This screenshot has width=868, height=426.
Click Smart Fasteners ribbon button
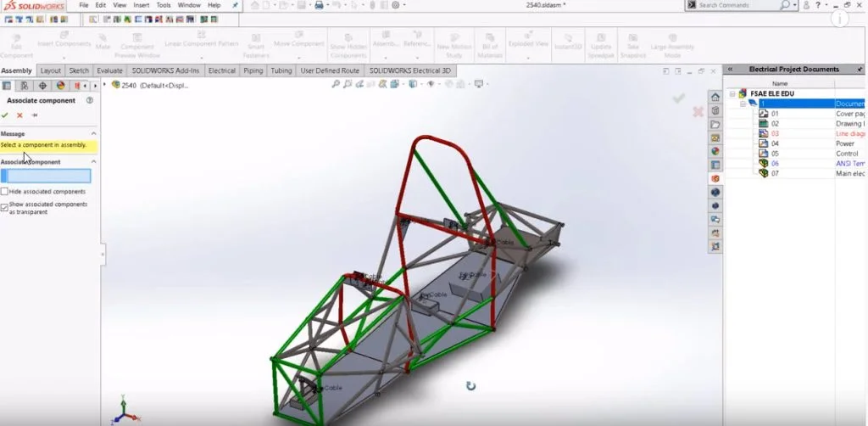coord(256,46)
